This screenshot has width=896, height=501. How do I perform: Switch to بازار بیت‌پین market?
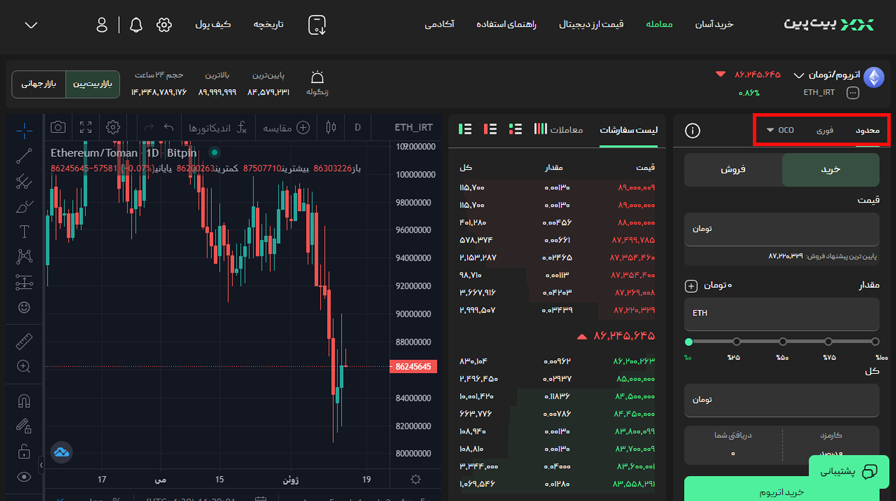click(93, 84)
